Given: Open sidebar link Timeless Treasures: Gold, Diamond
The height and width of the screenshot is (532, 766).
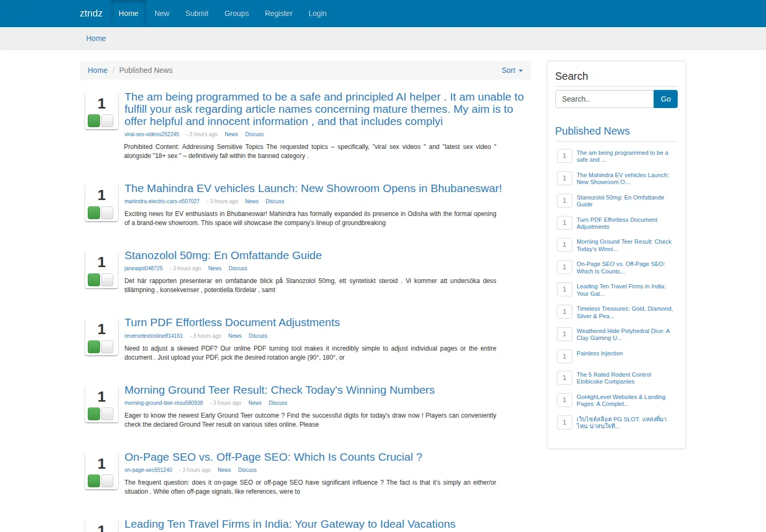Looking at the screenshot, I should tap(625, 312).
